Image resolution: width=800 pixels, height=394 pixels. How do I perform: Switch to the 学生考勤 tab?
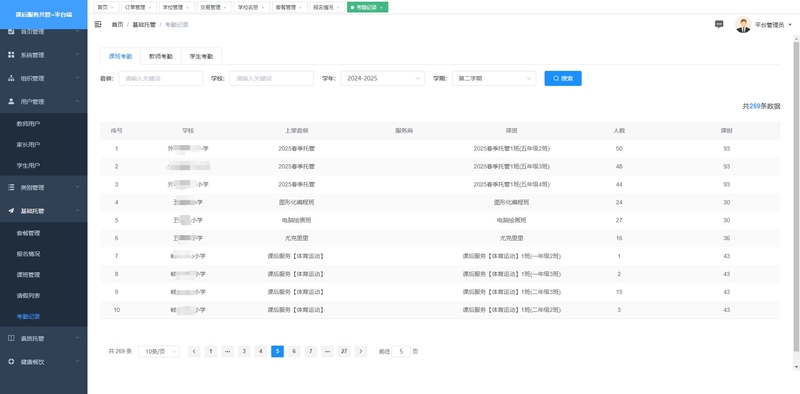point(201,57)
